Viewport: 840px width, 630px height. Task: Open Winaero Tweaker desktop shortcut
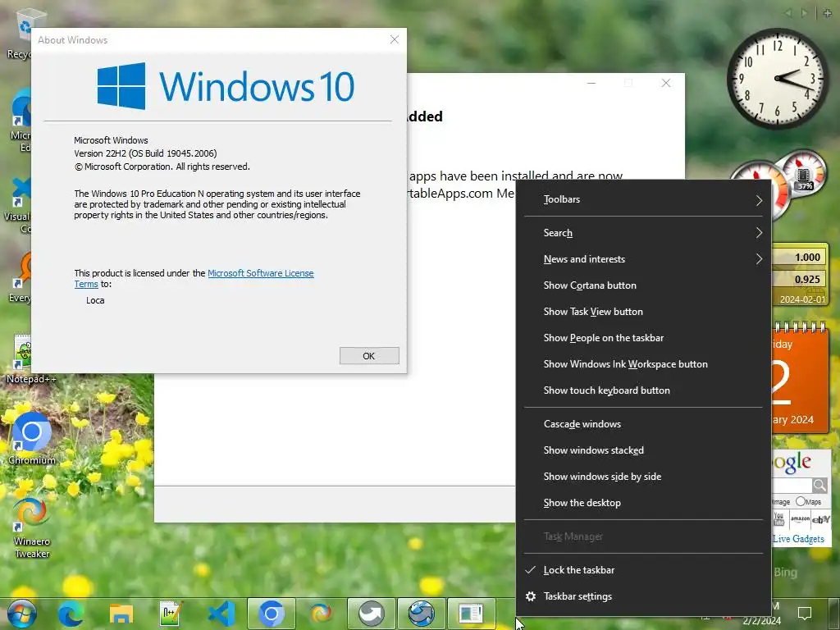click(32, 529)
